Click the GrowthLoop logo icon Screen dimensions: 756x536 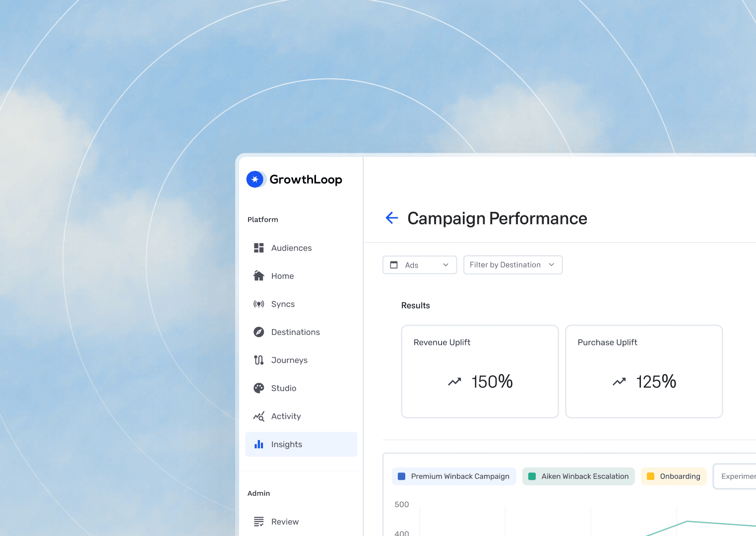[255, 179]
